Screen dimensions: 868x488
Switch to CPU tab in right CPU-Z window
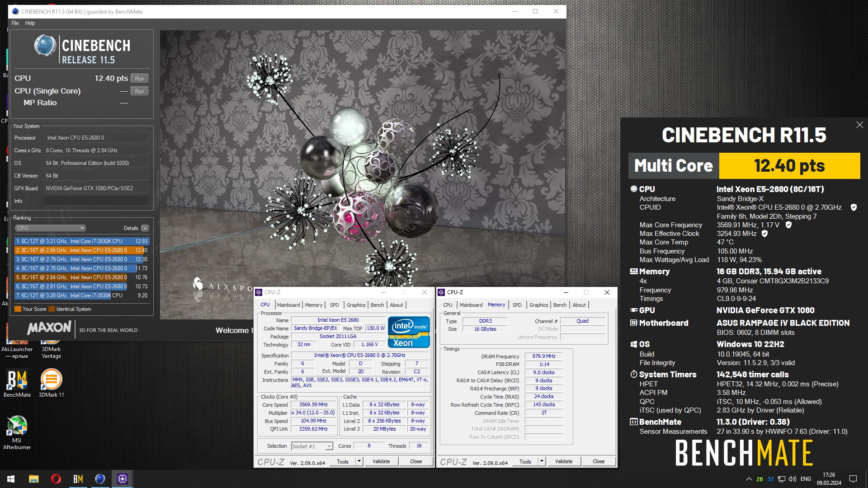[448, 305]
